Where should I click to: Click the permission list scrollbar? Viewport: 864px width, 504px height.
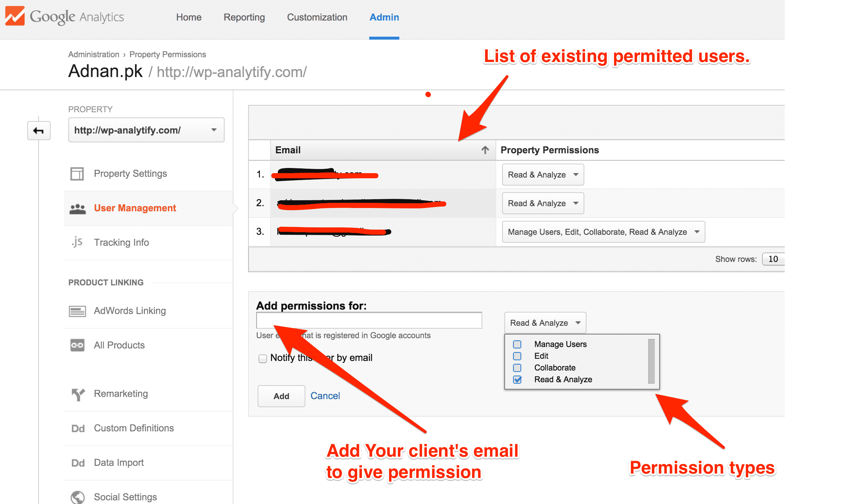pos(651,361)
